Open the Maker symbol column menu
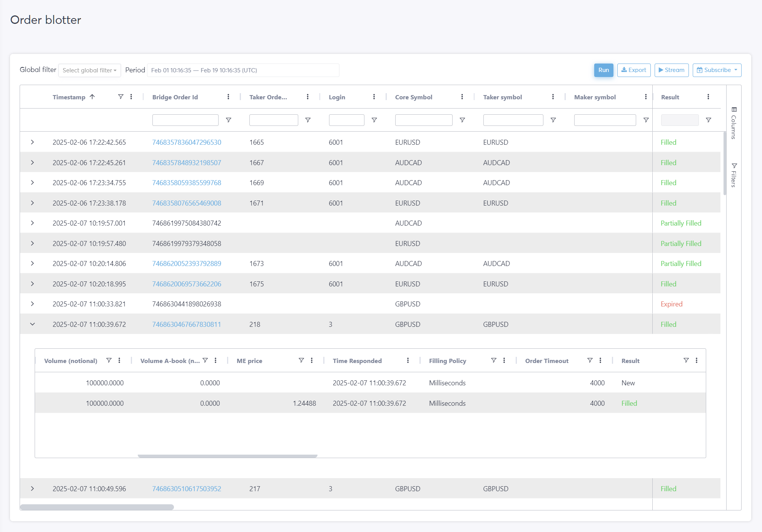Viewport: 762px width, 532px height. click(646, 97)
